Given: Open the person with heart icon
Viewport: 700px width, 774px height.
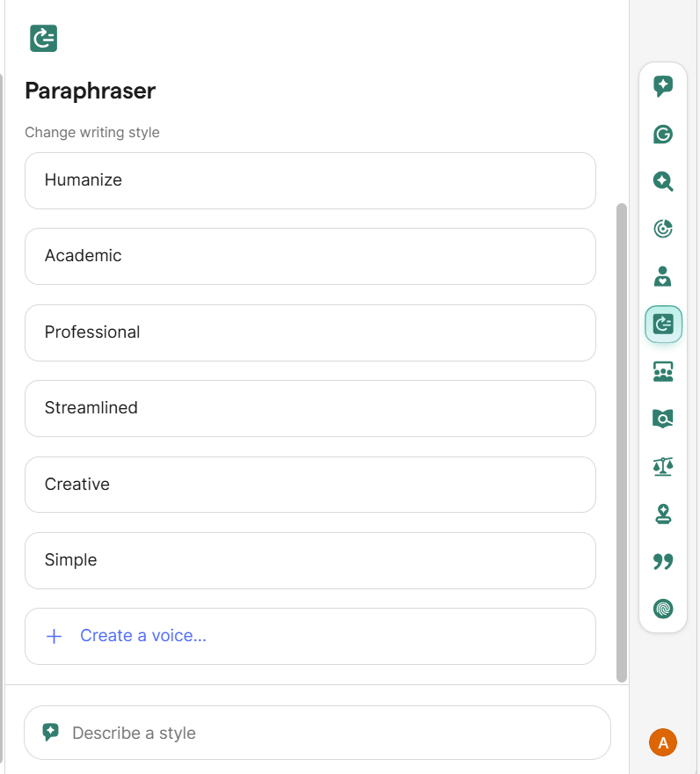Looking at the screenshot, I should point(663,276).
